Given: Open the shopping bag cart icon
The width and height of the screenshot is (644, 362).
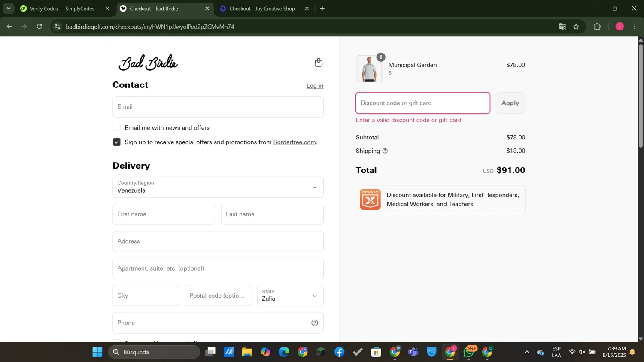Looking at the screenshot, I should point(319,63).
